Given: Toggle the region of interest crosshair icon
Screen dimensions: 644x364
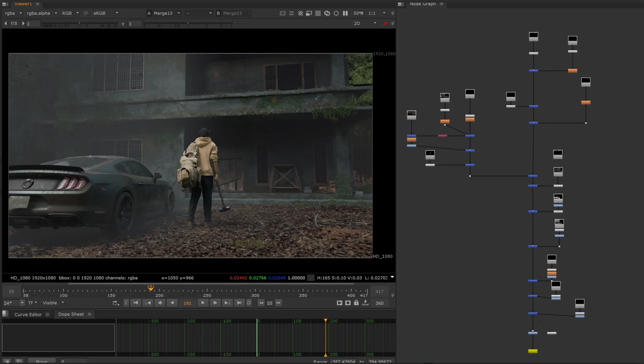Looking at the screenshot, I should click(x=336, y=13).
